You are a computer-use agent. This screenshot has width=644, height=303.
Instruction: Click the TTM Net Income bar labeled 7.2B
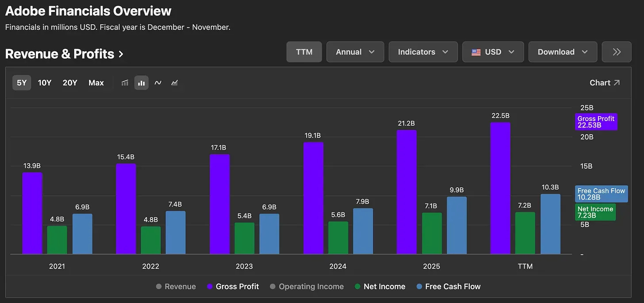tap(525, 233)
